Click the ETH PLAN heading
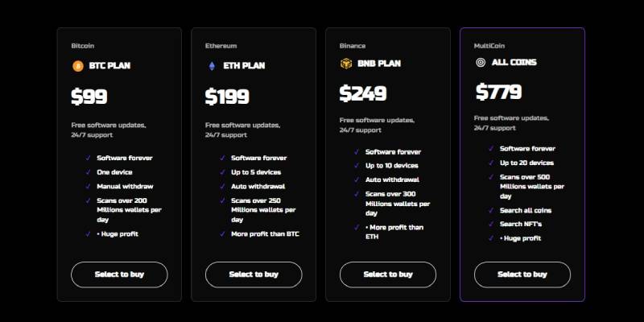 click(x=244, y=66)
